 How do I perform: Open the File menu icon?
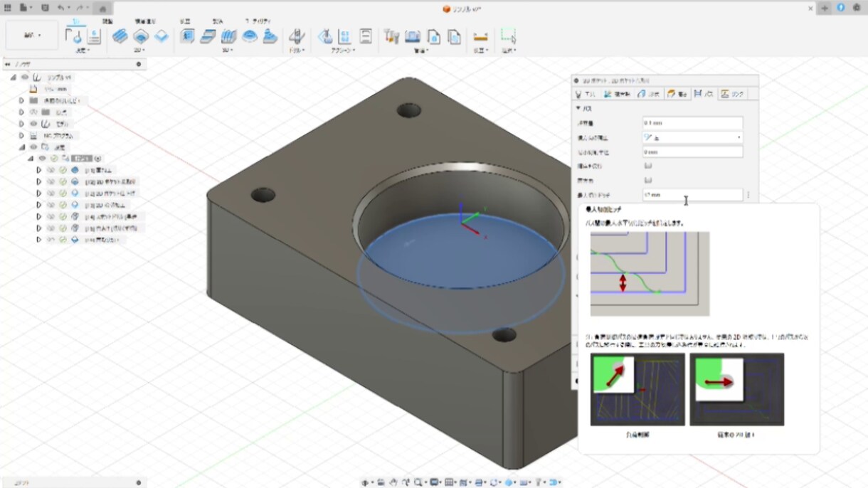pyautogui.click(x=24, y=8)
